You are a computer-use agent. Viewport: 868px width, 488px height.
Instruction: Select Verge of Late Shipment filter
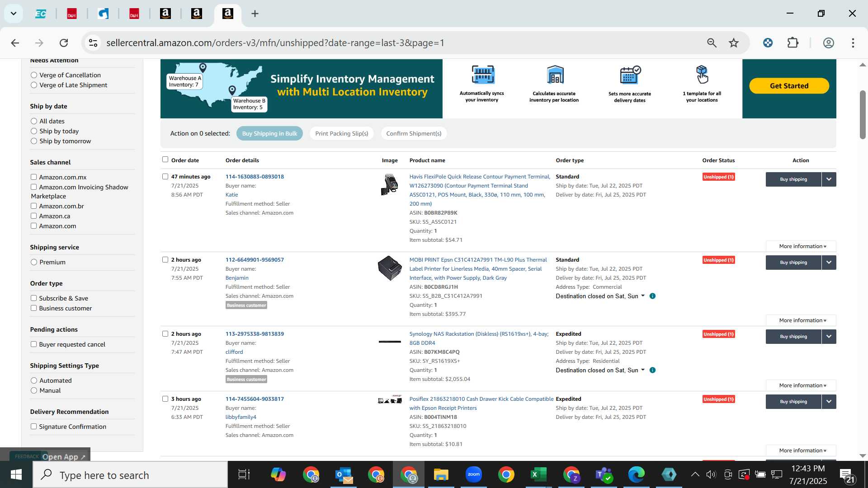34,85
